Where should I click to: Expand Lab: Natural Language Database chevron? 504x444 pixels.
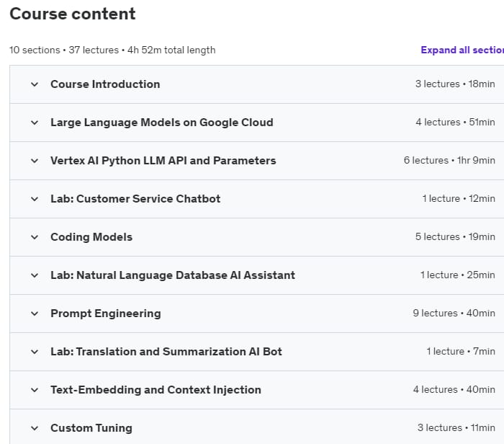click(35, 276)
